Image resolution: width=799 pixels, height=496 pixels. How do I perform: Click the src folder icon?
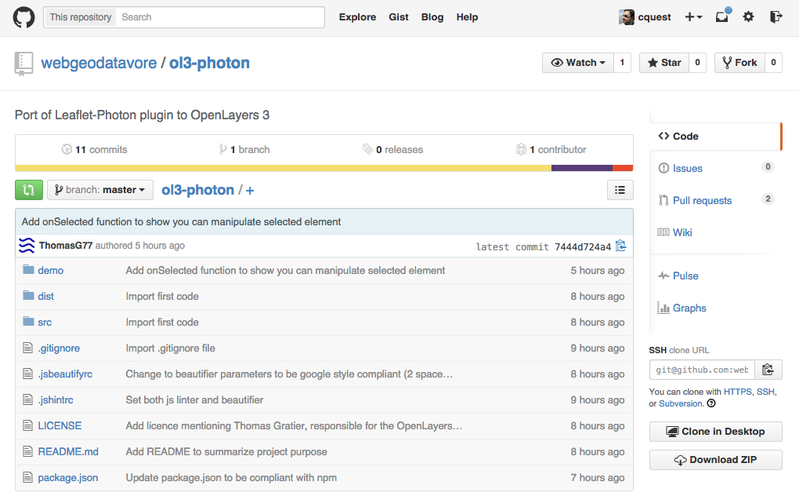pos(29,322)
